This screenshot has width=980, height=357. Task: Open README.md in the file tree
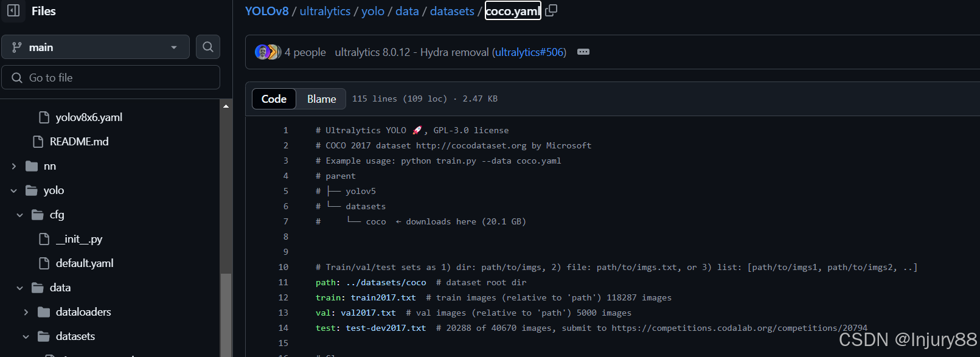79,142
